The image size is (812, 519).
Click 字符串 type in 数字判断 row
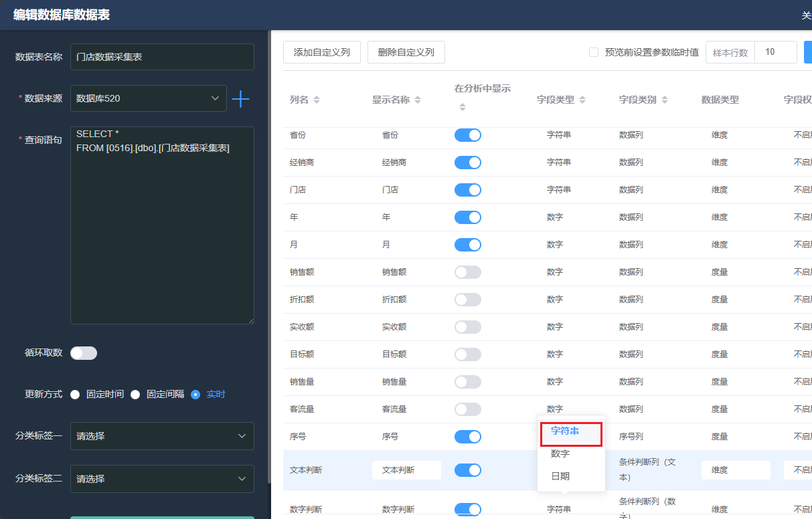tap(559, 510)
